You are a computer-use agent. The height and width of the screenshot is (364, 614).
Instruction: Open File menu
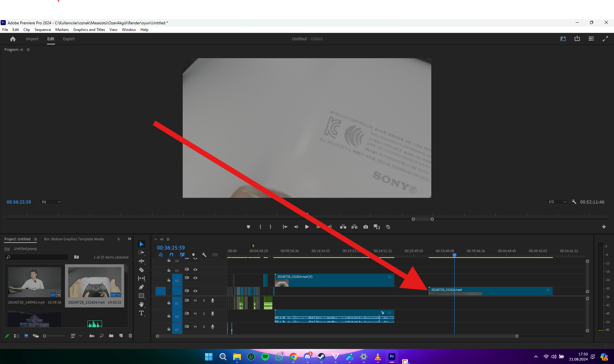5,30
